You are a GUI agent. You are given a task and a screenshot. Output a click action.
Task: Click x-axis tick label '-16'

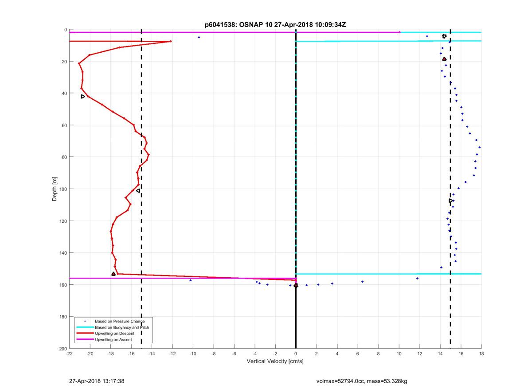click(131, 354)
